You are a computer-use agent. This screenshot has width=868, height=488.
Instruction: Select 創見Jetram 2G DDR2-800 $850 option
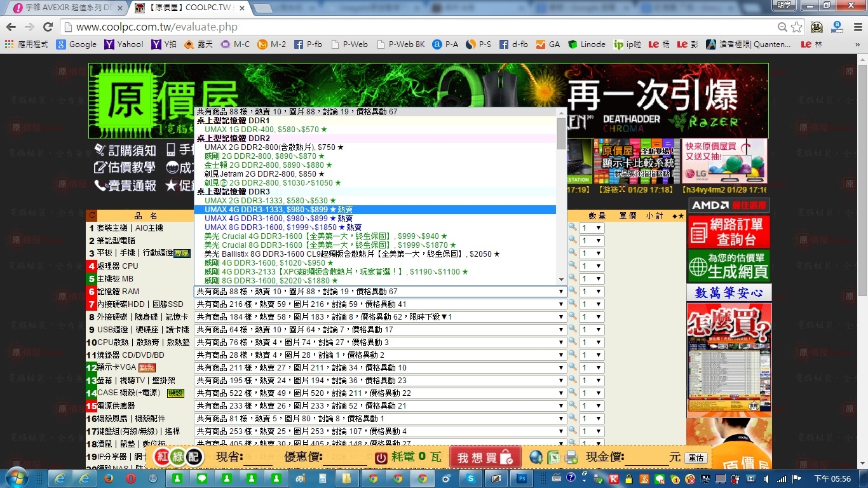[375, 174]
